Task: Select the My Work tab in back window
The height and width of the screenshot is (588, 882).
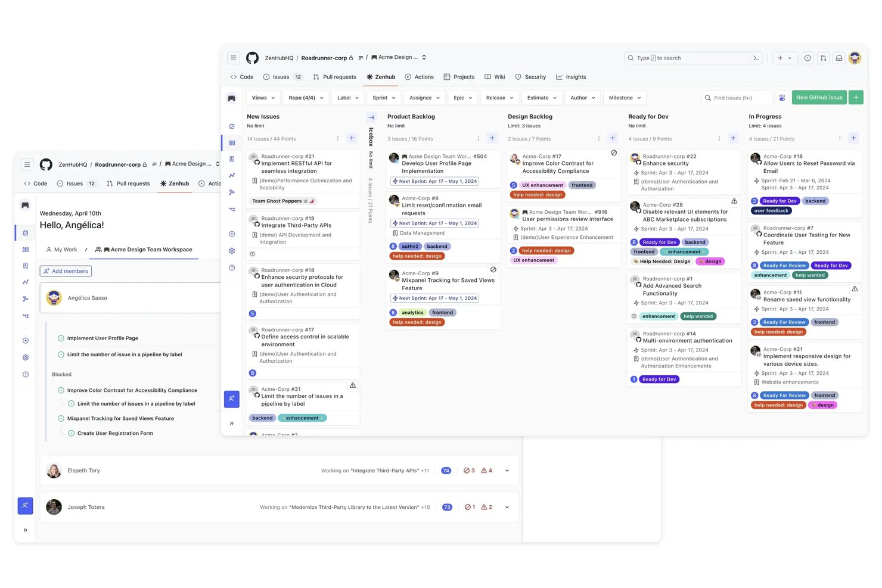Action: [x=61, y=250]
